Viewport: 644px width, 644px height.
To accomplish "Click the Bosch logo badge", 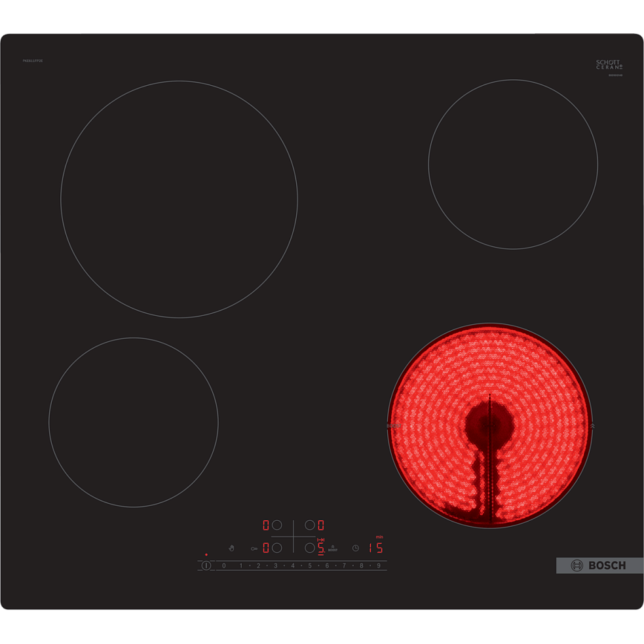I will click(599, 565).
